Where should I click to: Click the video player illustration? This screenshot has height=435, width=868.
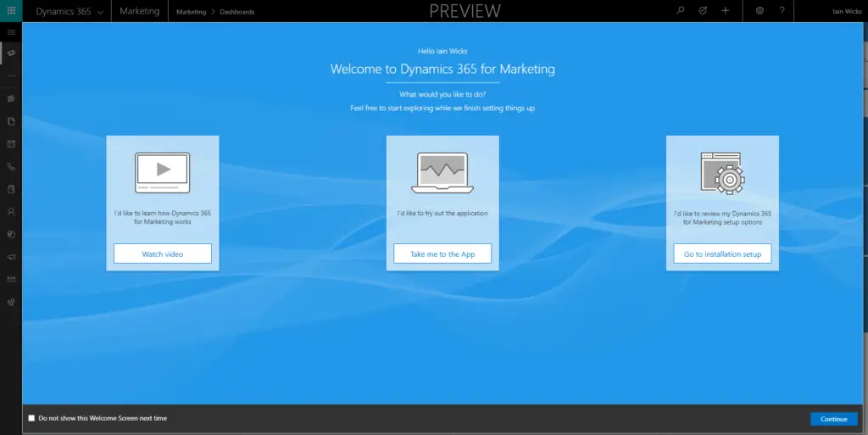(163, 173)
